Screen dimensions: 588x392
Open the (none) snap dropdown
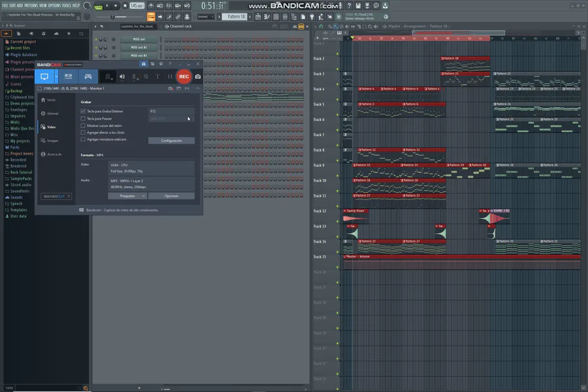[x=206, y=17]
